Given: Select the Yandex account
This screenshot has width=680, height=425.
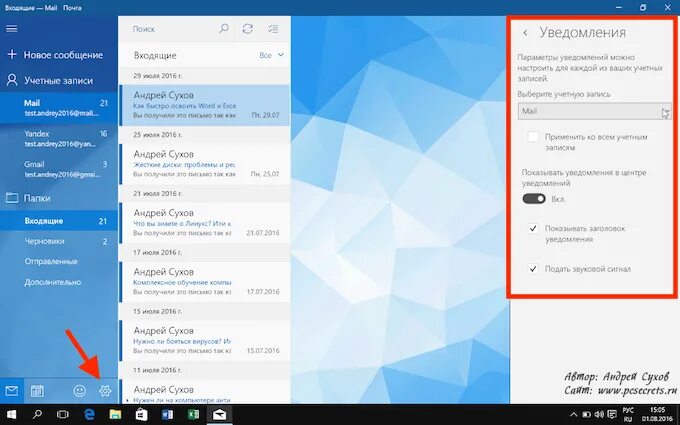Looking at the screenshot, I should click(59, 138).
